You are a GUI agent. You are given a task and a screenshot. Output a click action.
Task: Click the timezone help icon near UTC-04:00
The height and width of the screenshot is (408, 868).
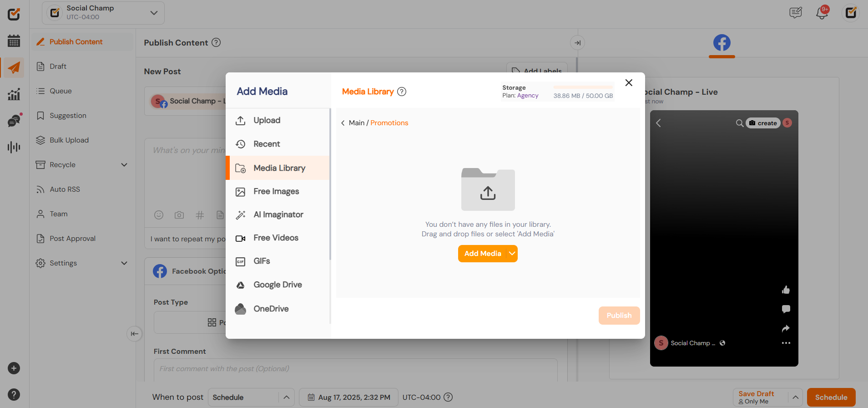click(x=448, y=397)
